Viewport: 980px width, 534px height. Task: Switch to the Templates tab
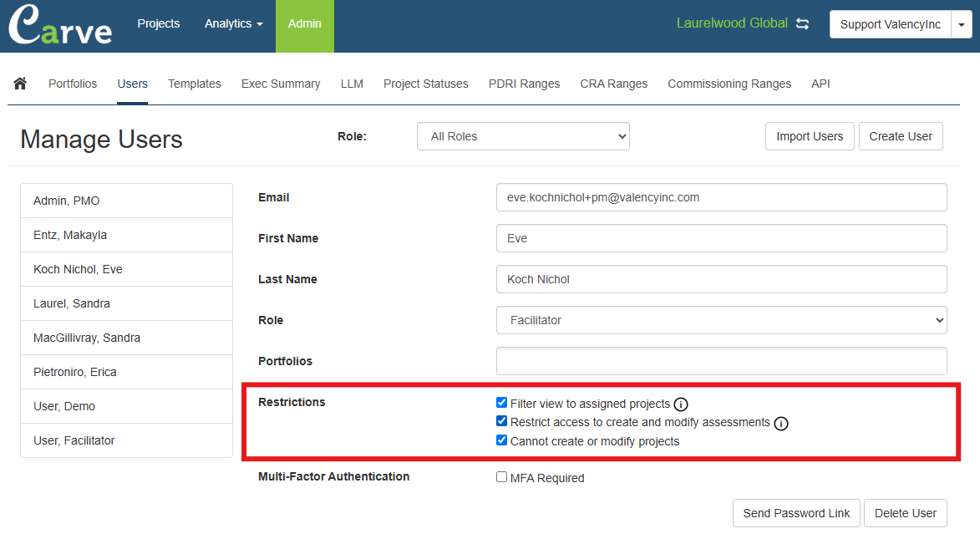point(194,84)
